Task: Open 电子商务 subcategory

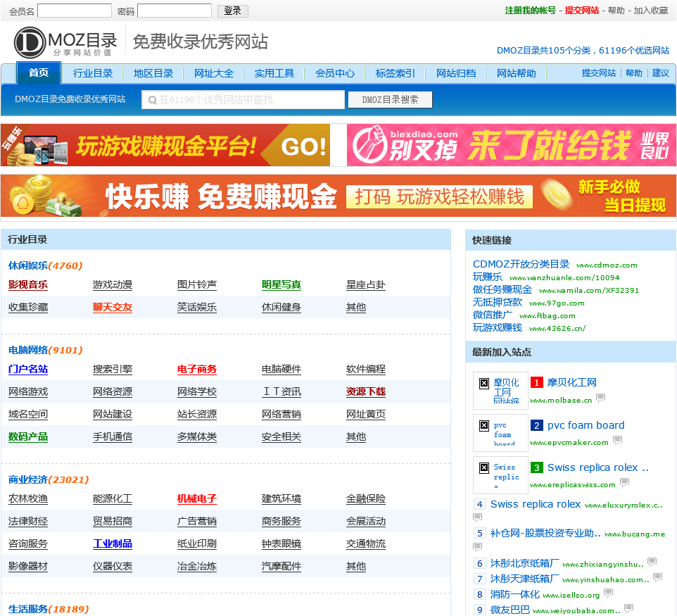Action: (197, 370)
